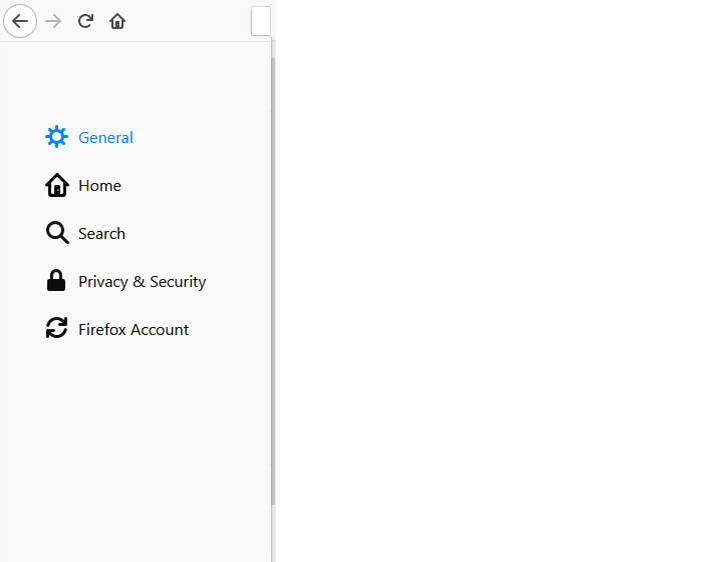Viewport: 715px width, 562px height.
Task: Open the browser home page icon in toolbar
Action: 117,21
